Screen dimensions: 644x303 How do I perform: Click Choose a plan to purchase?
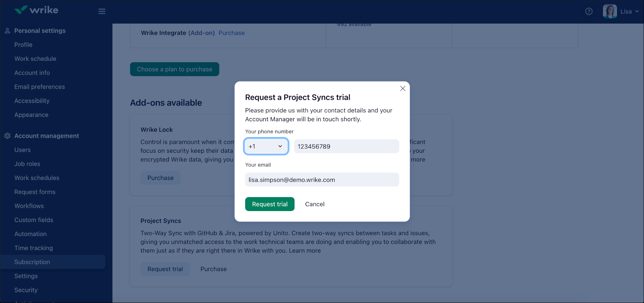click(174, 69)
